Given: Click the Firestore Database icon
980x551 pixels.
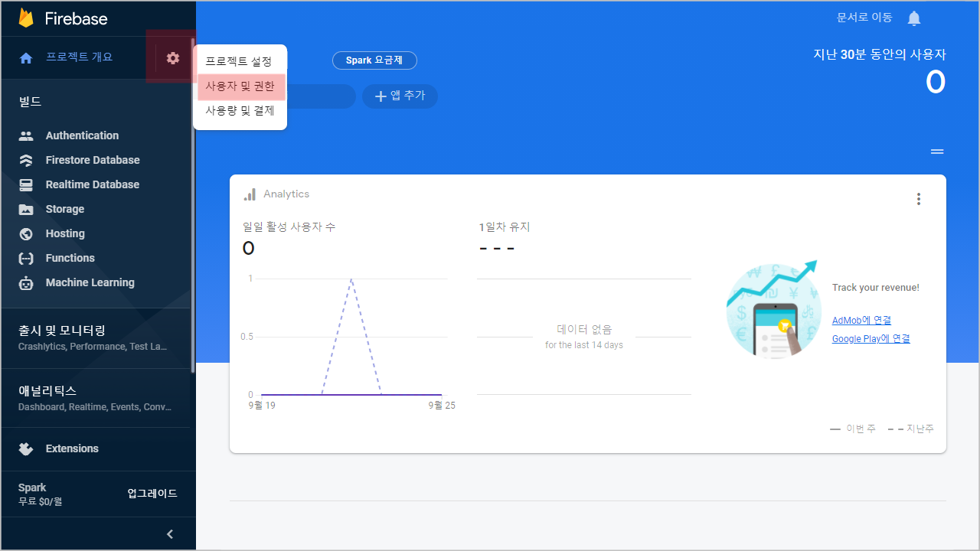Looking at the screenshot, I should pyautogui.click(x=26, y=160).
